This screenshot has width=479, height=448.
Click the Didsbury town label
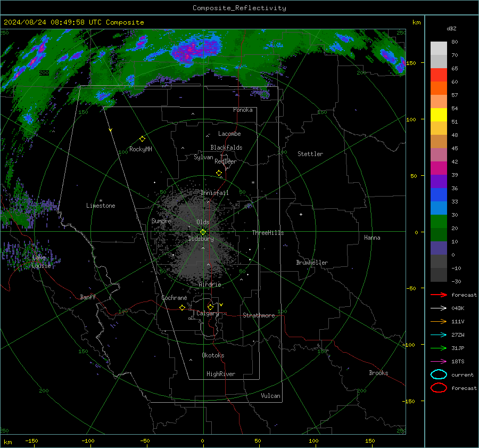click(201, 239)
